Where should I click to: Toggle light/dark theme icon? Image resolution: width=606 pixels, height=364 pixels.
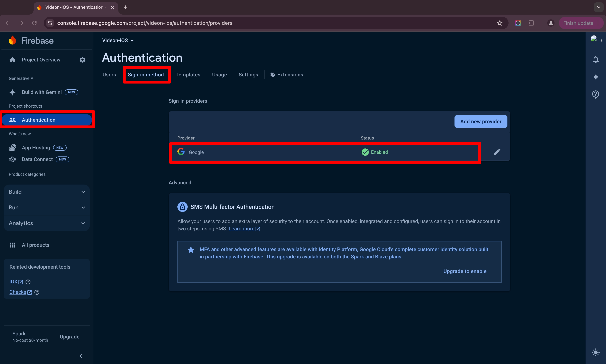coord(596,353)
